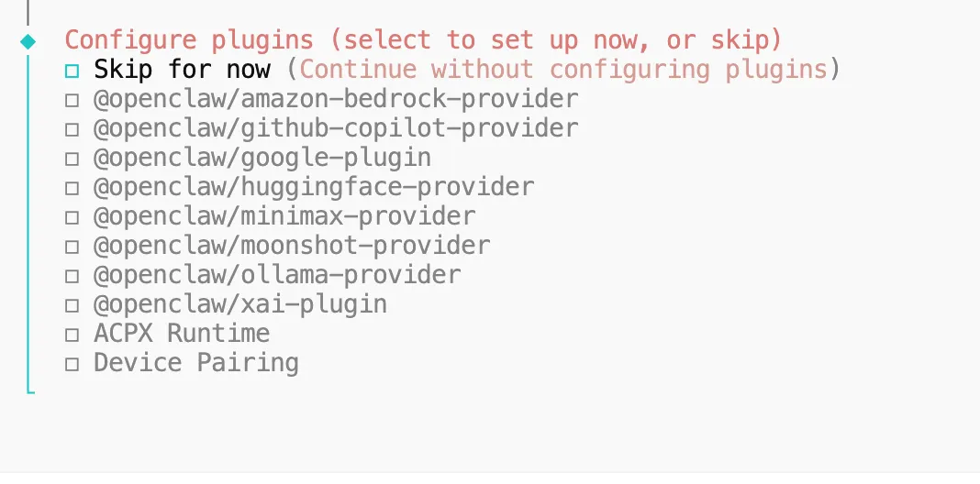The height and width of the screenshot is (484, 980).
Task: Click Continue without configuring plugins hint
Action: pos(563,69)
